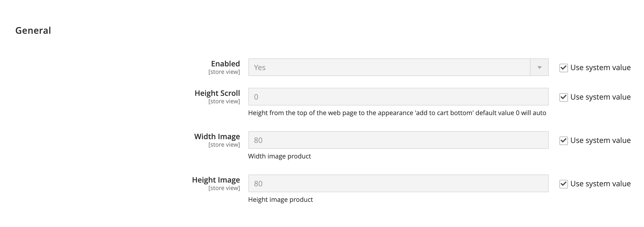
Task: Focus the Height Image input field
Action: point(398,184)
